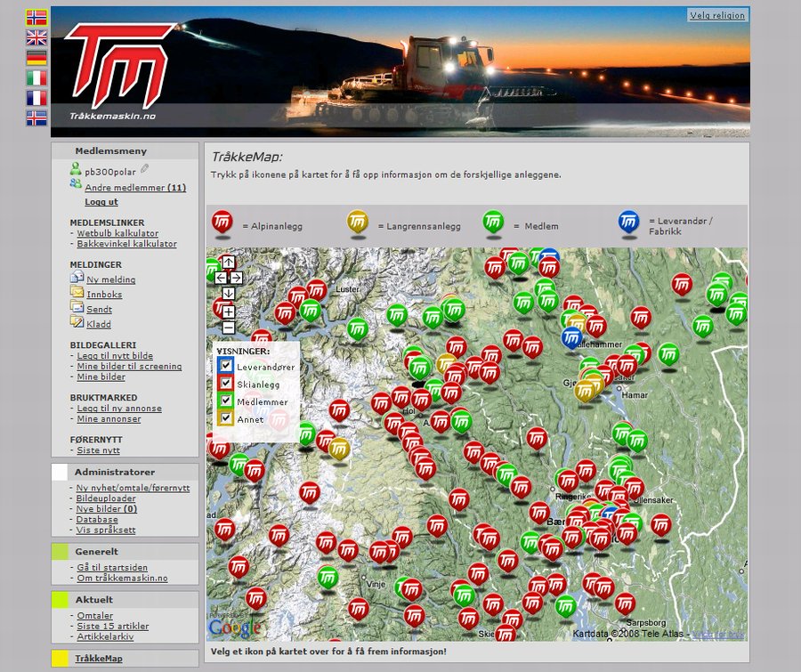Image resolution: width=801 pixels, height=672 pixels.
Task: Open the Generelt panel header
Action: coord(125,552)
